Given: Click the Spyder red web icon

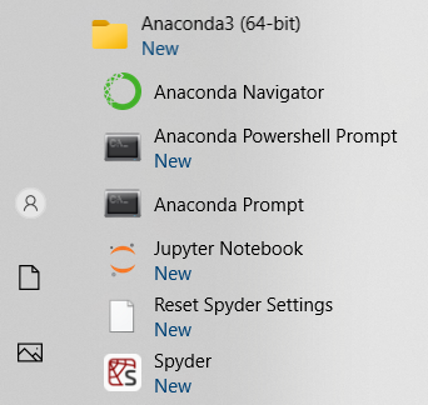Looking at the screenshot, I should (x=122, y=372).
